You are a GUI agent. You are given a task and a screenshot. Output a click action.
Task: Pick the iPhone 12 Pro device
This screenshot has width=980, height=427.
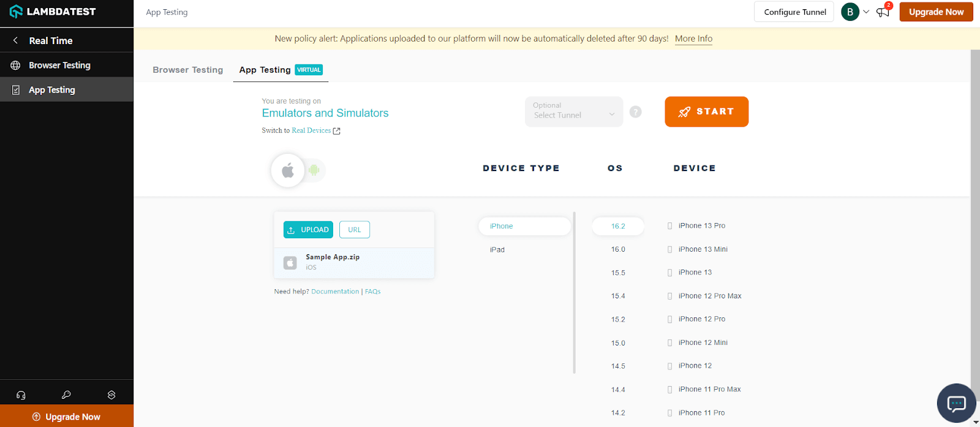pyautogui.click(x=696, y=319)
